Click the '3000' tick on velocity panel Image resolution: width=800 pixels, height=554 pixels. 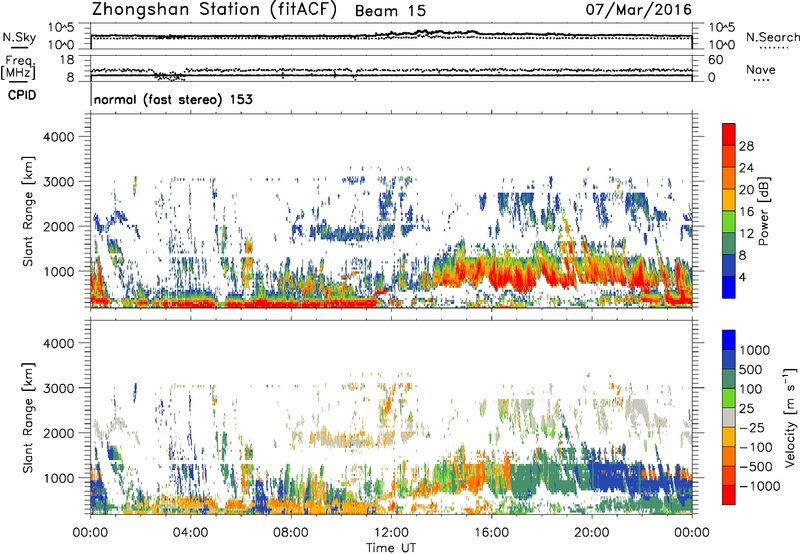point(58,388)
